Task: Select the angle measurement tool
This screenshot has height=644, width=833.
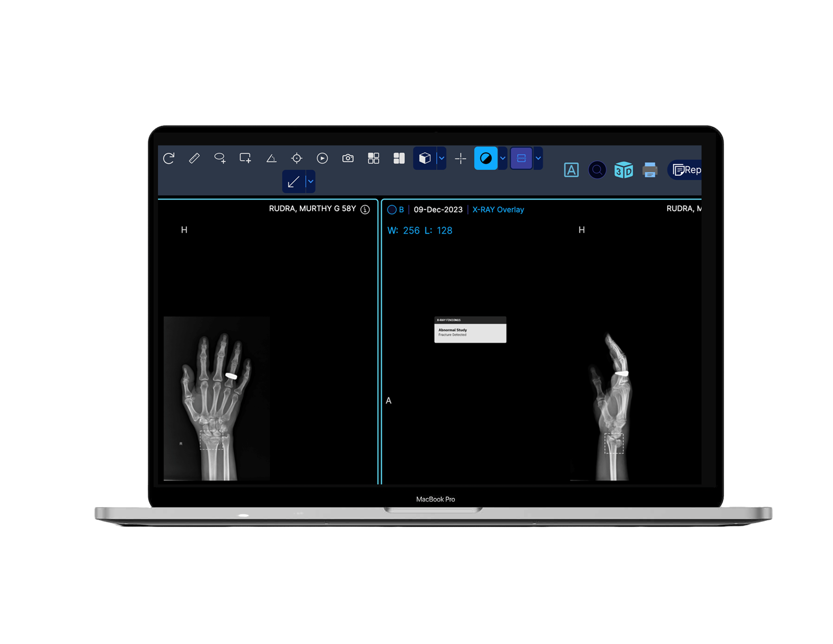Action: click(x=271, y=158)
